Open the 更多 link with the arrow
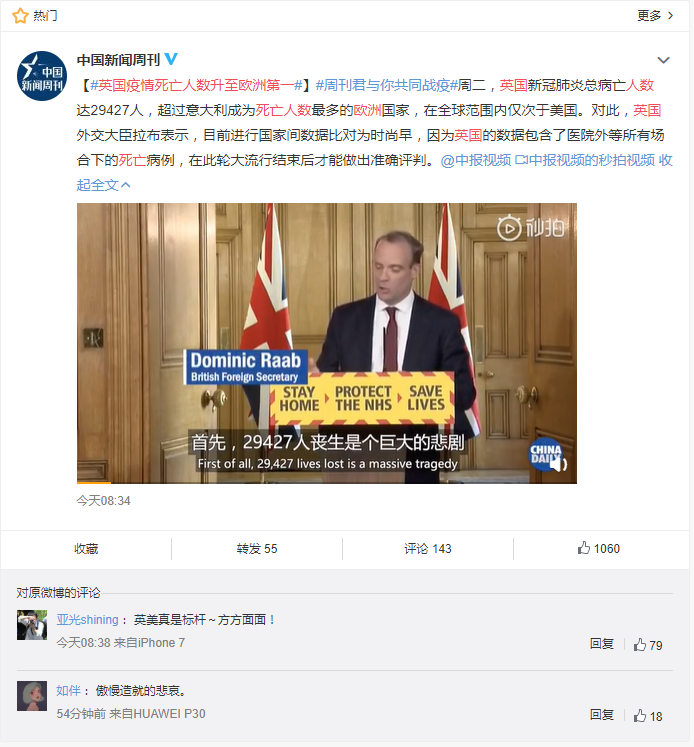694x747 pixels. tap(655, 16)
